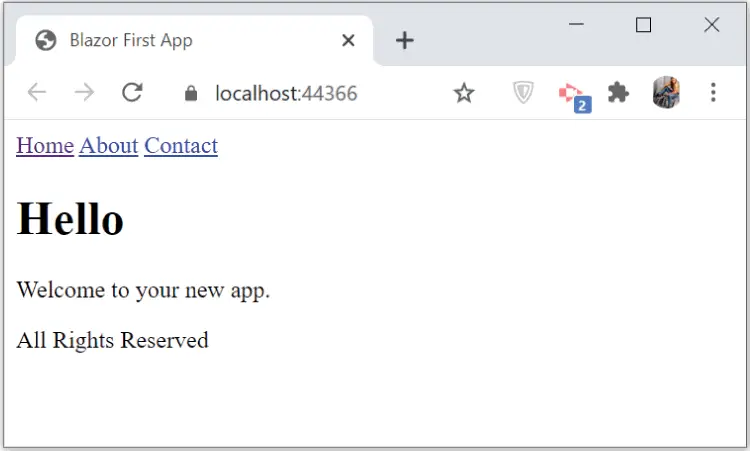Follow the About link
The height and width of the screenshot is (451, 750).
(109, 146)
